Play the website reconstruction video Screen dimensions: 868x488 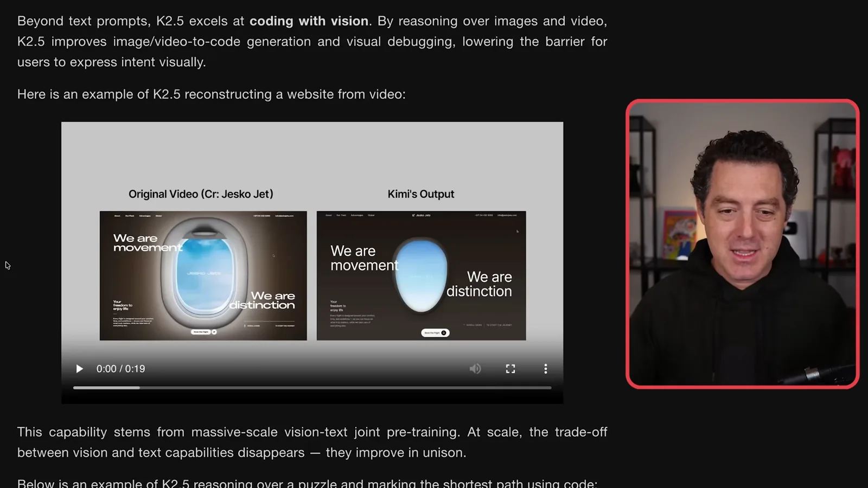click(79, 369)
